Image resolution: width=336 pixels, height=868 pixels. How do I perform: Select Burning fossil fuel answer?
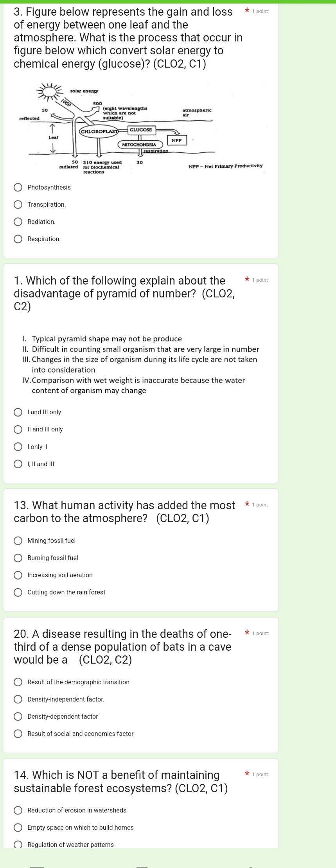click(x=18, y=558)
